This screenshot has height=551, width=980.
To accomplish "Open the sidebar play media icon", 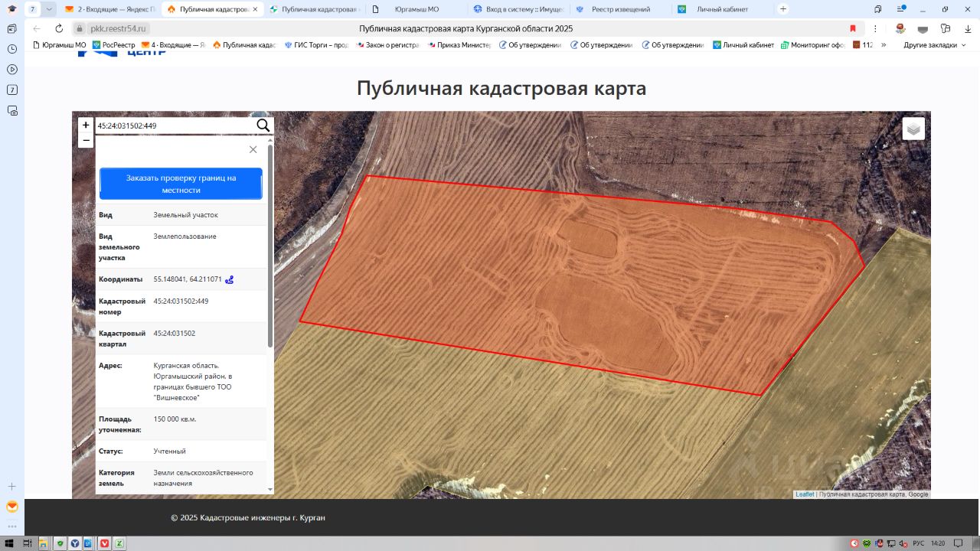I will point(12,69).
